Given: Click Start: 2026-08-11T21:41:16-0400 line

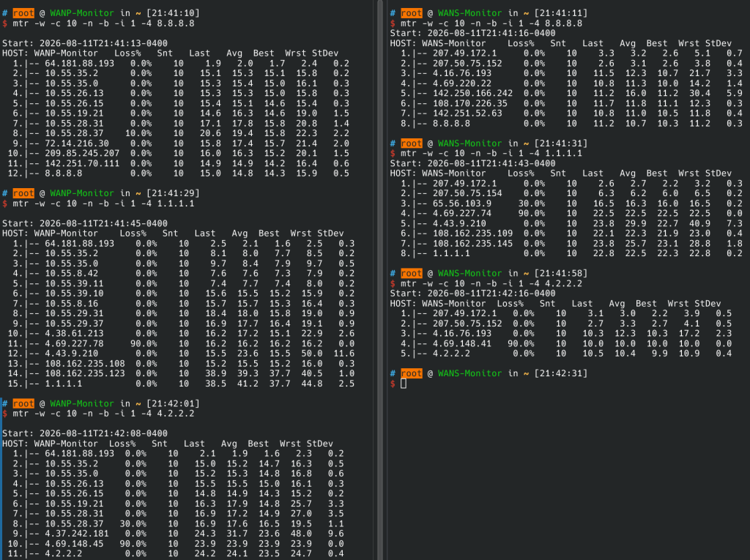Looking at the screenshot, I should click(473, 34).
